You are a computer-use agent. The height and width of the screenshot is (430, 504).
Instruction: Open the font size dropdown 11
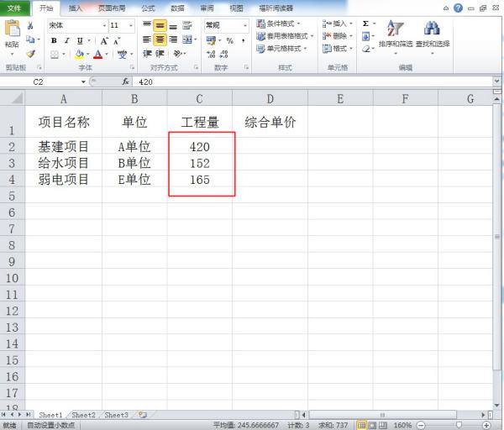(131, 25)
